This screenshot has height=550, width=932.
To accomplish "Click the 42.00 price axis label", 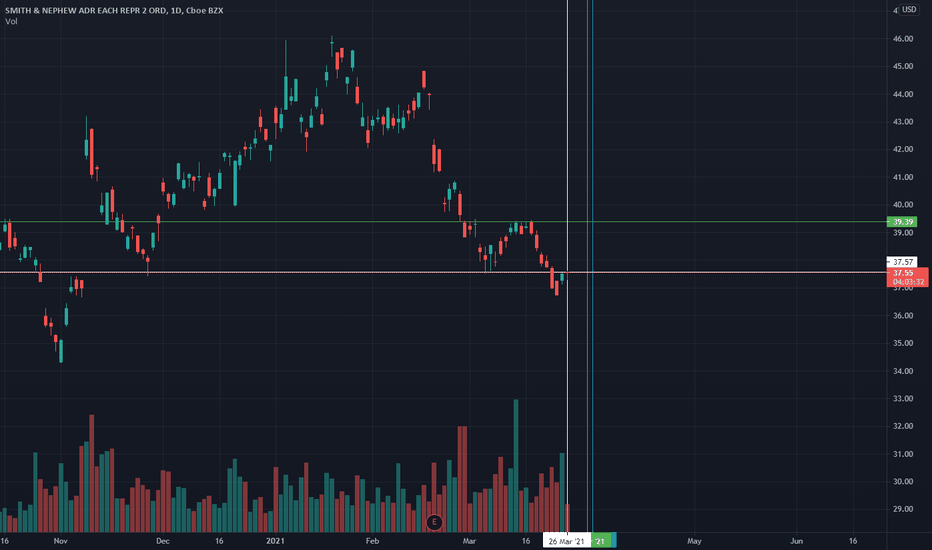I will (x=903, y=149).
